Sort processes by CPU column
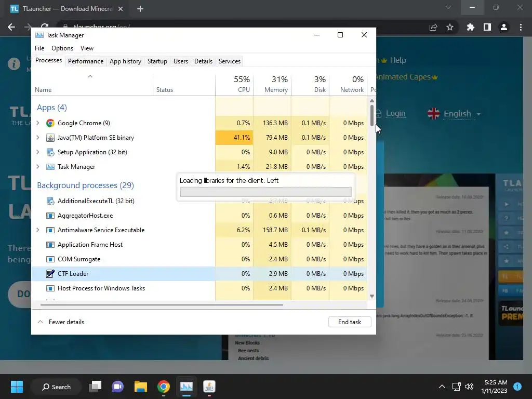This screenshot has height=399, width=532. [234, 84]
